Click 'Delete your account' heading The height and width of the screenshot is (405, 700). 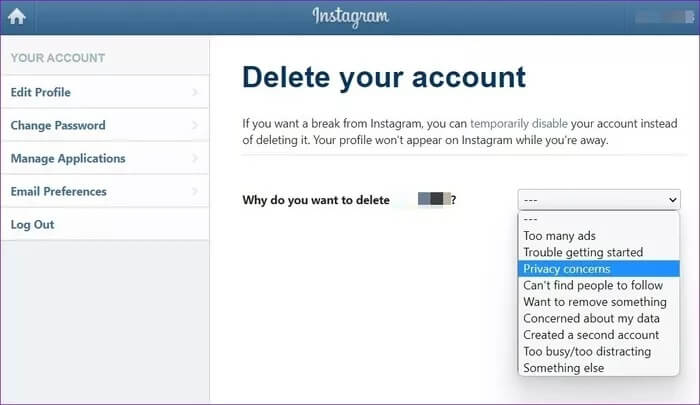384,77
